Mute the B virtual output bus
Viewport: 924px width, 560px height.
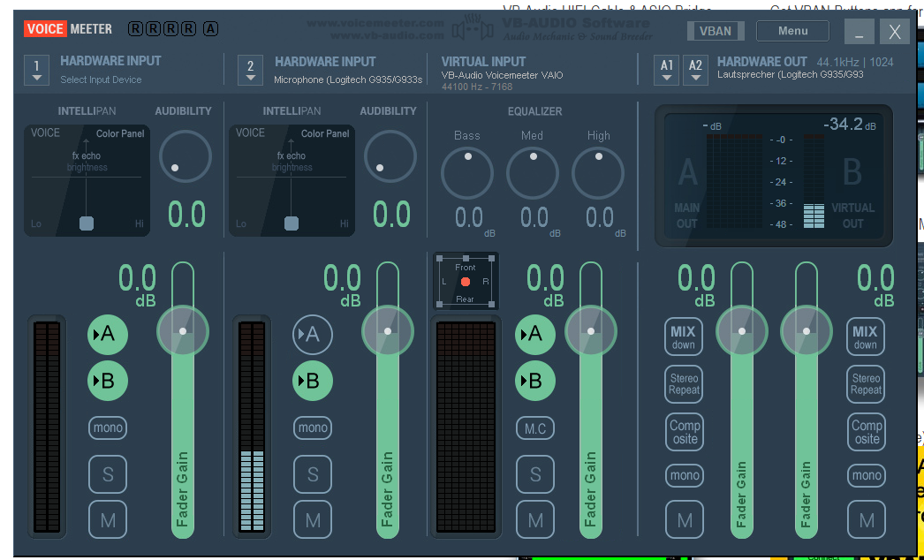coord(866,519)
